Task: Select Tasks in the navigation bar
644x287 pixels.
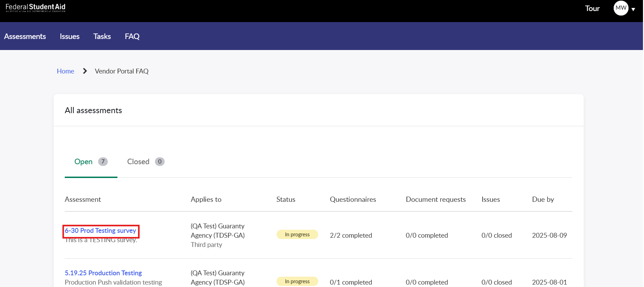Action: click(x=102, y=36)
